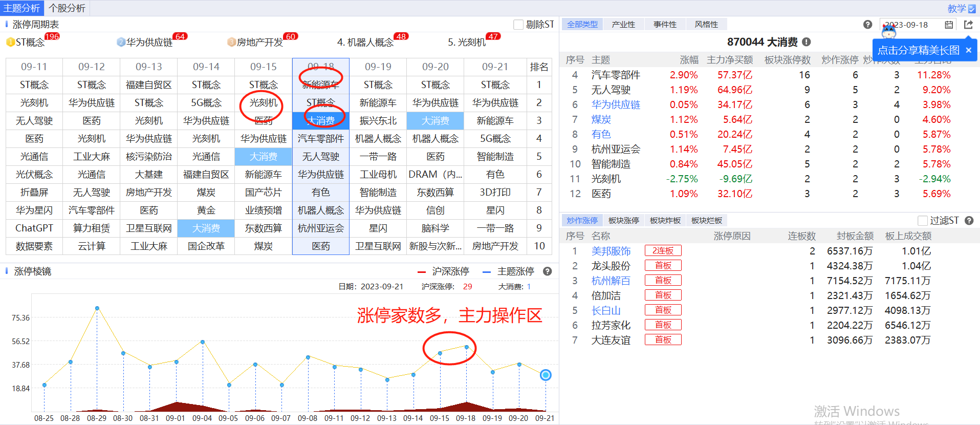The width and height of the screenshot is (980, 425).
Task: Click the mascot figure above the share tooltip
Action: tap(889, 32)
